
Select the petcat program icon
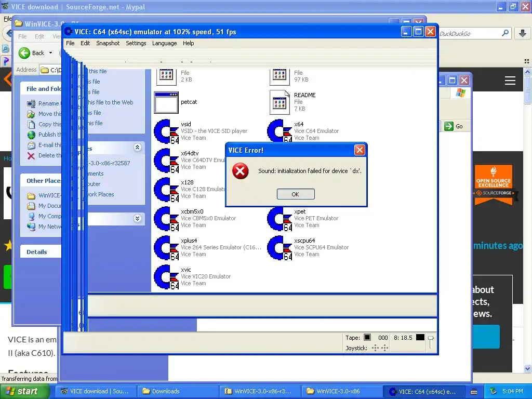click(166, 102)
